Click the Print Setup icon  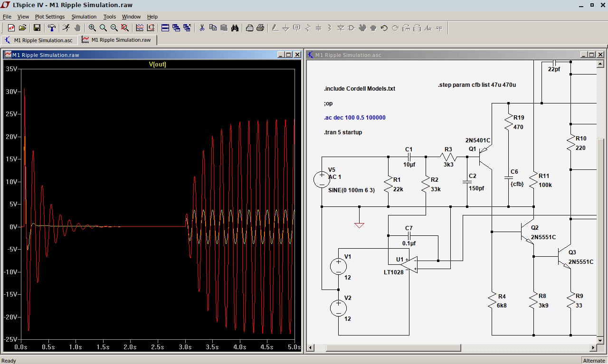click(249, 28)
